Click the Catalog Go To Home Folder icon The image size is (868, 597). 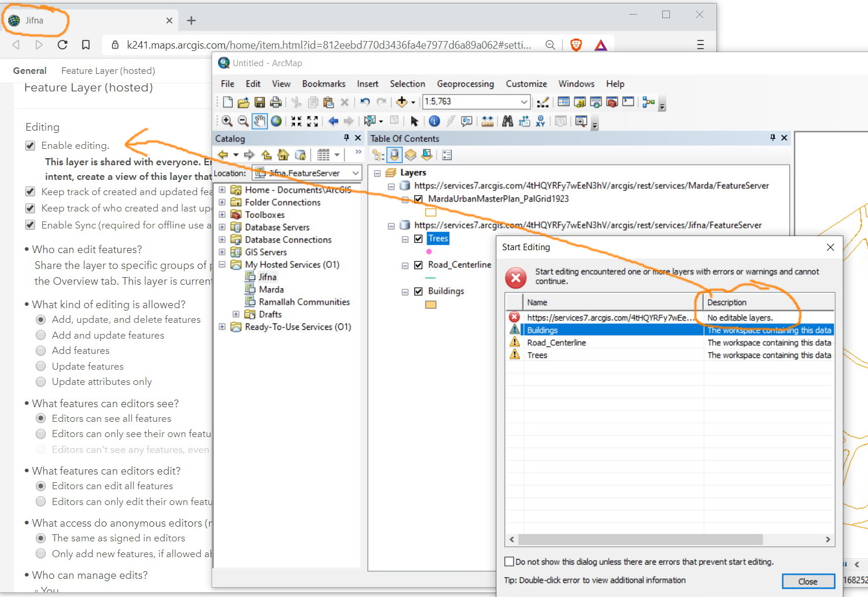click(x=283, y=155)
